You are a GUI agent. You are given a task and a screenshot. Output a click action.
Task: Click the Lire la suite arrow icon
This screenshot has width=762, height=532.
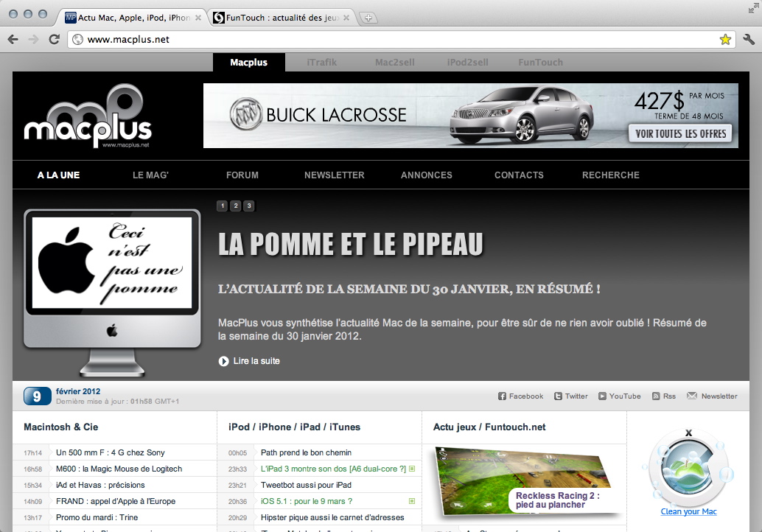(x=223, y=361)
